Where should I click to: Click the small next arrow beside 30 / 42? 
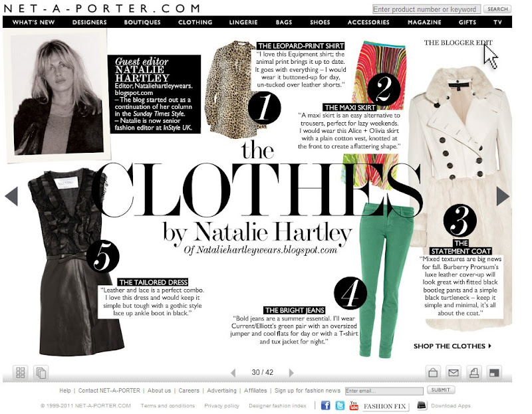(291, 373)
